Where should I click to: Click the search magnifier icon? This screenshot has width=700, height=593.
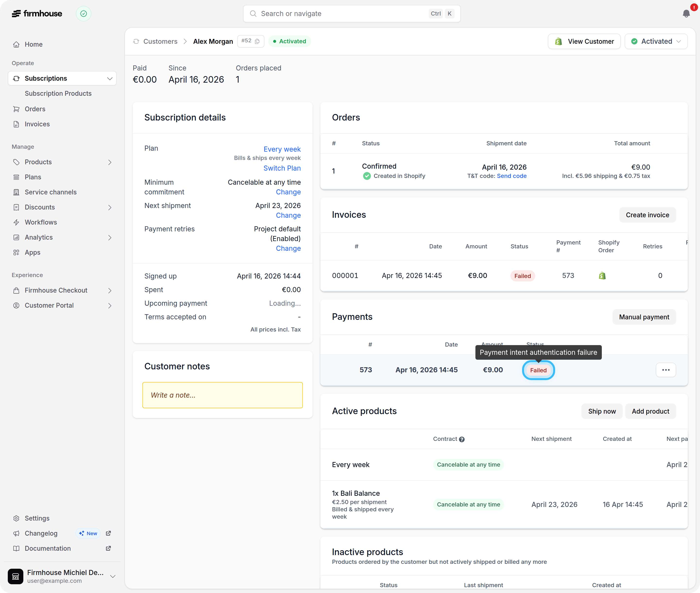click(x=254, y=13)
